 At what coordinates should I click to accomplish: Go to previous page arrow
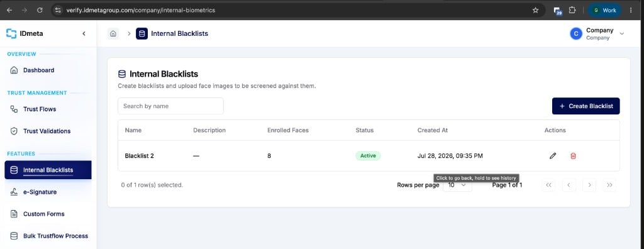(569, 185)
